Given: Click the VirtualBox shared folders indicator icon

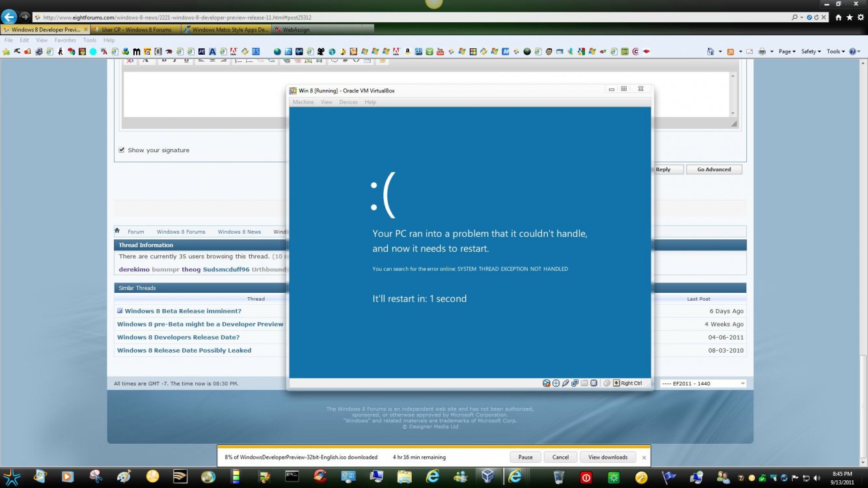Looking at the screenshot, I should 584,383.
